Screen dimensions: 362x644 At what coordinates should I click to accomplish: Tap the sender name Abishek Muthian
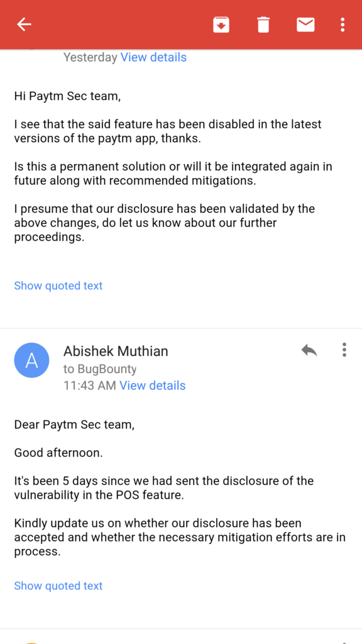116,351
